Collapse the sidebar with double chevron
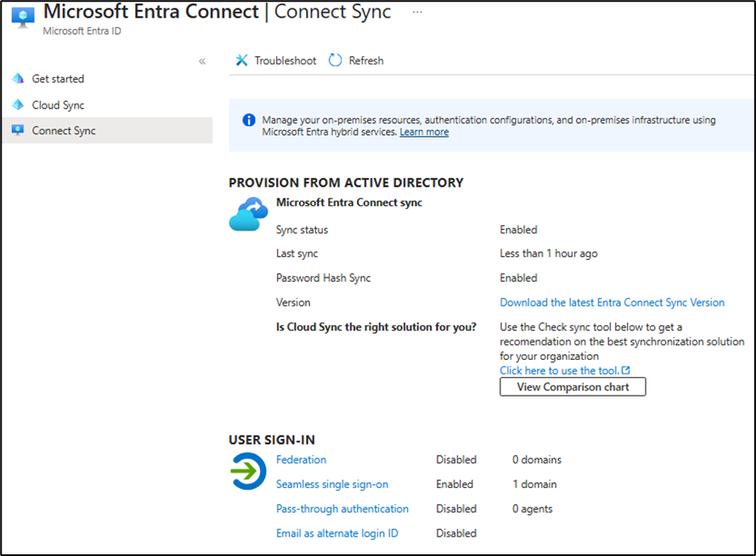This screenshot has height=556, width=756. [202, 61]
